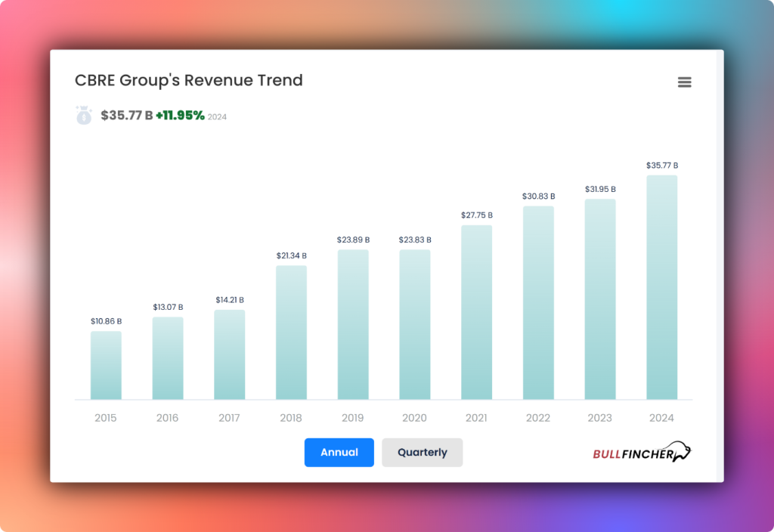774x532 pixels.
Task: Click the 2015 axis label
Action: (106, 418)
